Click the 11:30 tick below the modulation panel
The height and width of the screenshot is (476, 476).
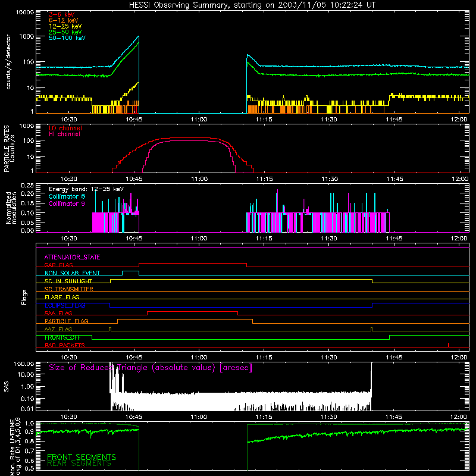click(x=329, y=239)
